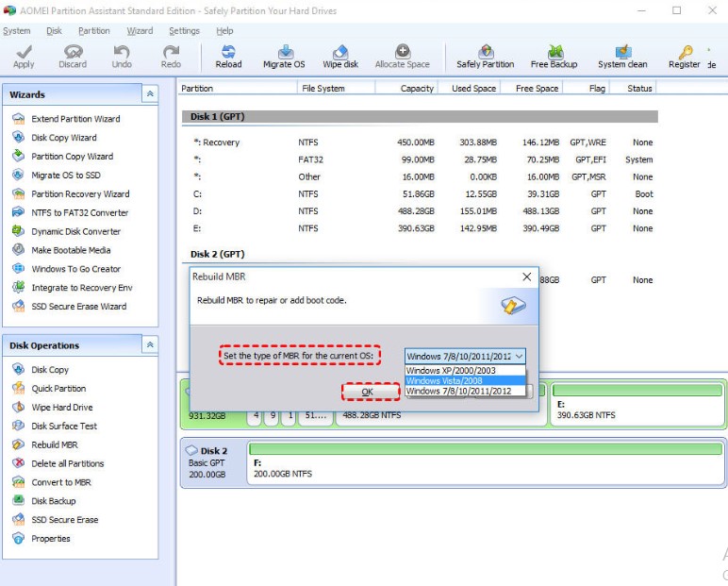Confirm Rebuild MBR with OK
This screenshot has width=728, height=586.
click(x=371, y=392)
